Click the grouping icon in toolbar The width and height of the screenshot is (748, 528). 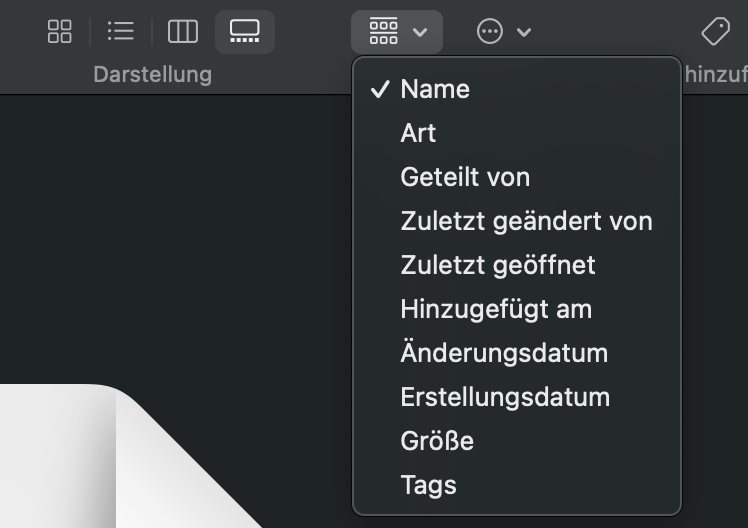coord(384,32)
